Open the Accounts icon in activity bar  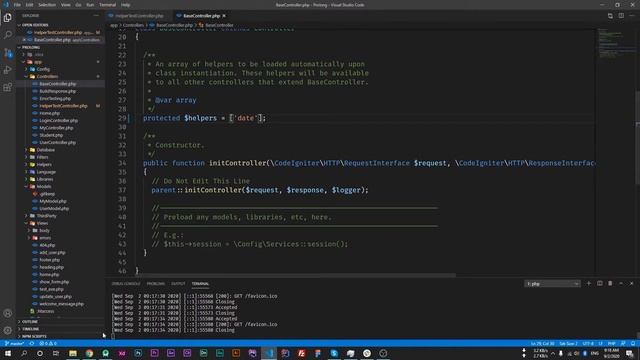pyautogui.click(x=7, y=313)
